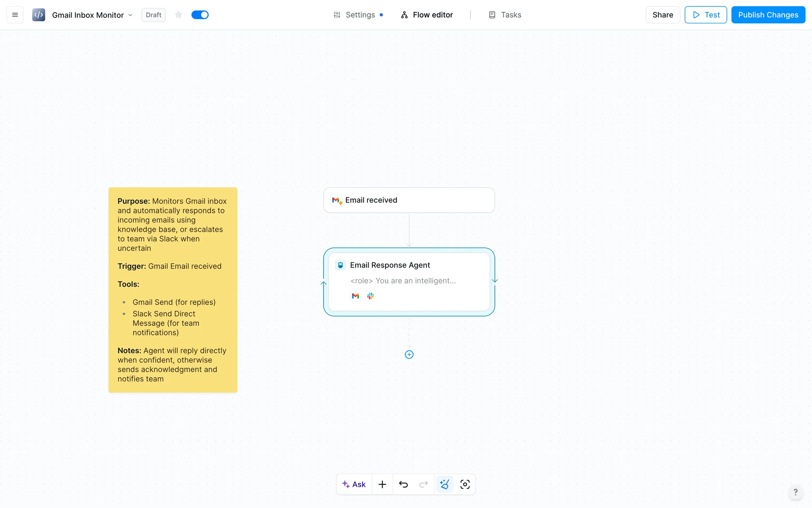Screen dimensions: 812x508
Task: Click the Share button
Action: pyautogui.click(x=662, y=15)
